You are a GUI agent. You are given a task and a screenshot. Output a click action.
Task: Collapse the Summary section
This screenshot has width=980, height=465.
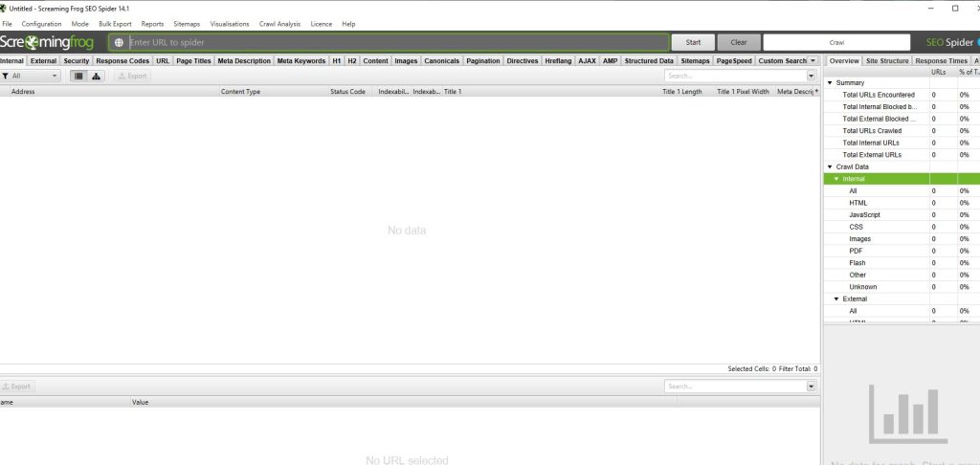click(830, 82)
